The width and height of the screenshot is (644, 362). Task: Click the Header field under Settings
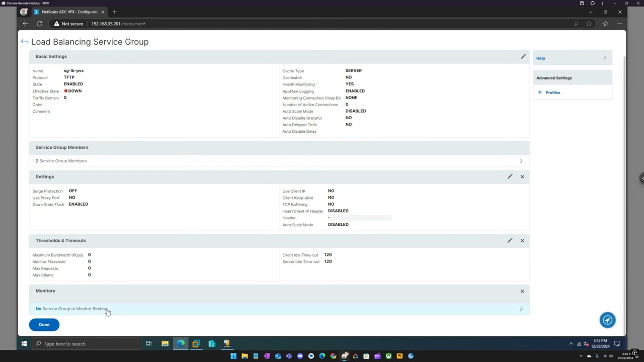coord(359,218)
